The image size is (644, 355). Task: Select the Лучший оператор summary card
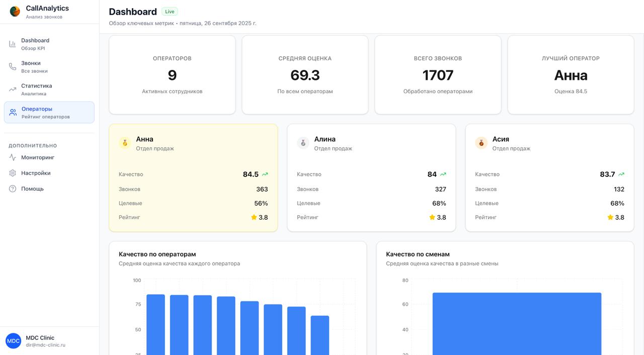(x=571, y=75)
